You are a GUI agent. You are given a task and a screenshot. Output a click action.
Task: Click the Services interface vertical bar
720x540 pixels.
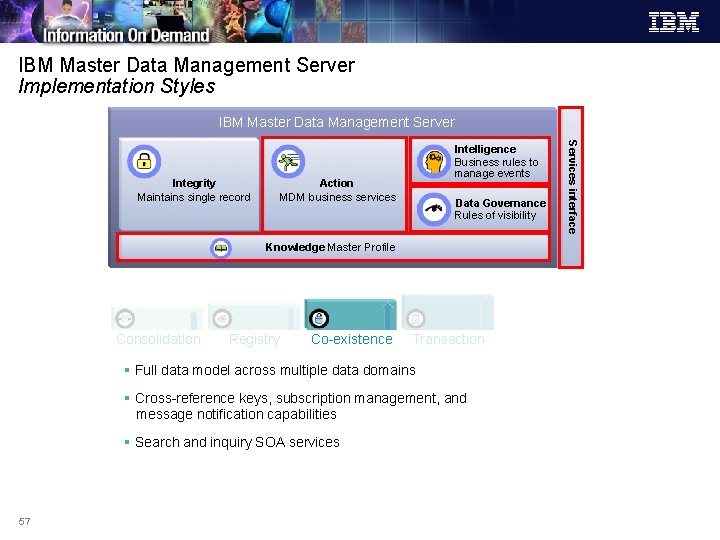[571, 187]
